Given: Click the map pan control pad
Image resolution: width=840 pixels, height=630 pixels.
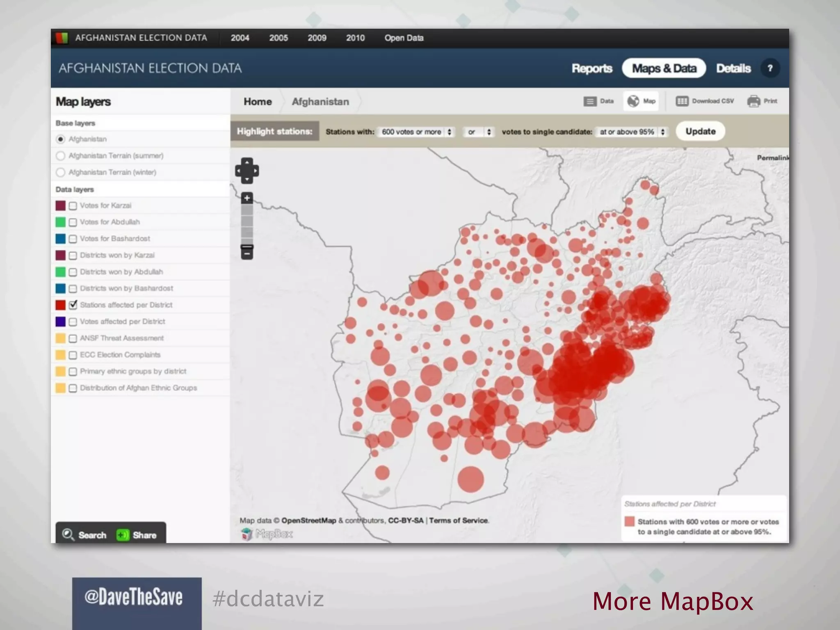Looking at the screenshot, I should [247, 171].
